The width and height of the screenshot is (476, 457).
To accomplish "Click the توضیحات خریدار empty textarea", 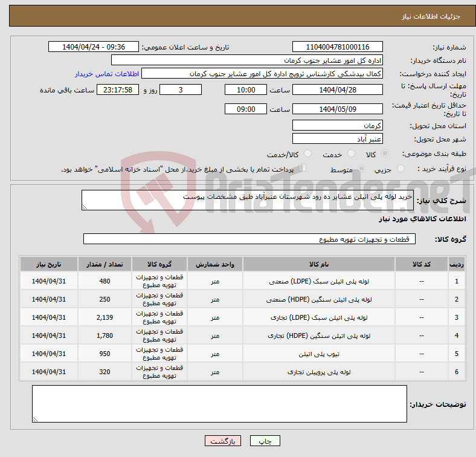I will 219,404.
